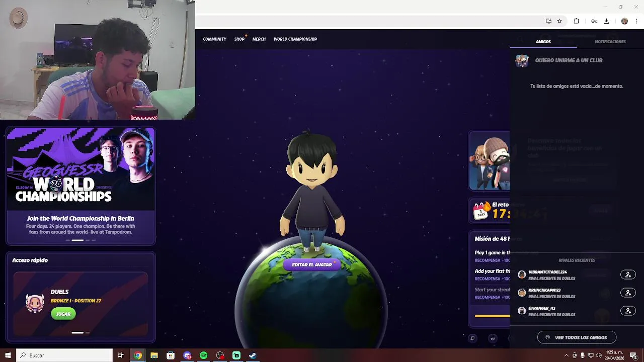
Task: Select the first banner carousel dot
Action: coord(67,240)
